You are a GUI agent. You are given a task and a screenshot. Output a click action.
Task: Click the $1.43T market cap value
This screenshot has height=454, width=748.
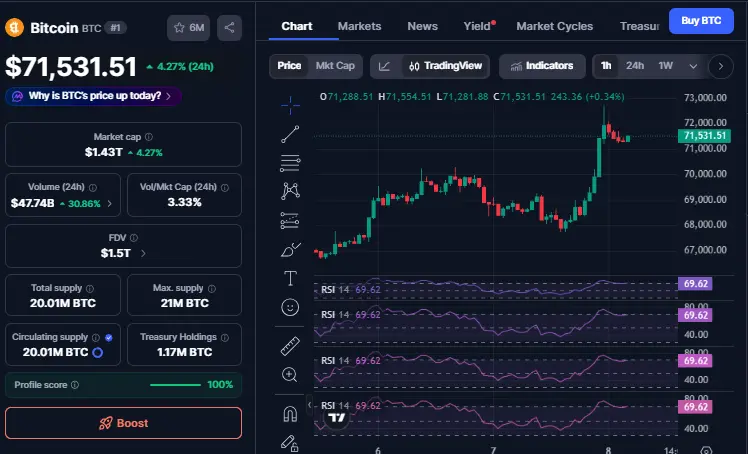104,153
